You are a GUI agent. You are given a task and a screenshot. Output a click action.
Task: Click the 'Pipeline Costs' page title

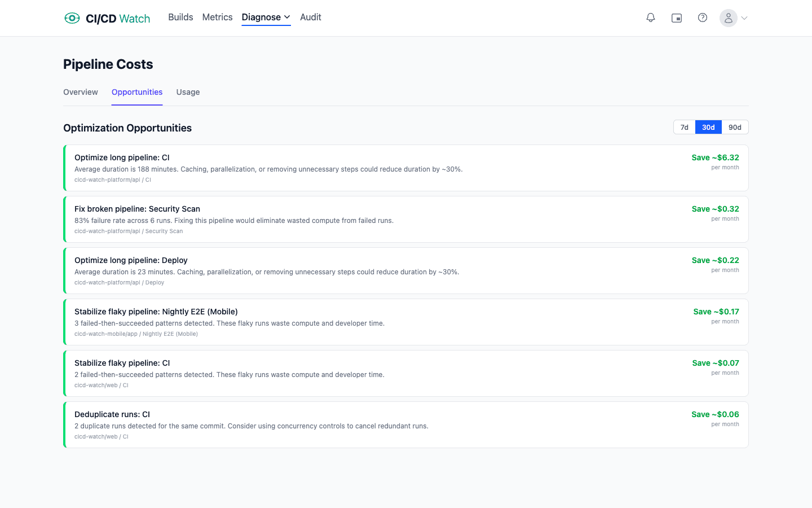point(108,64)
